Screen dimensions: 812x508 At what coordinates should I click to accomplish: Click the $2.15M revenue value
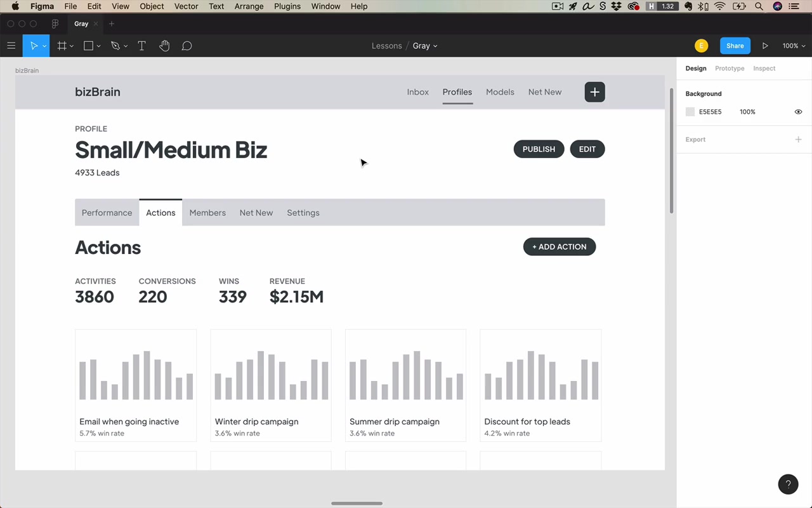point(296,297)
